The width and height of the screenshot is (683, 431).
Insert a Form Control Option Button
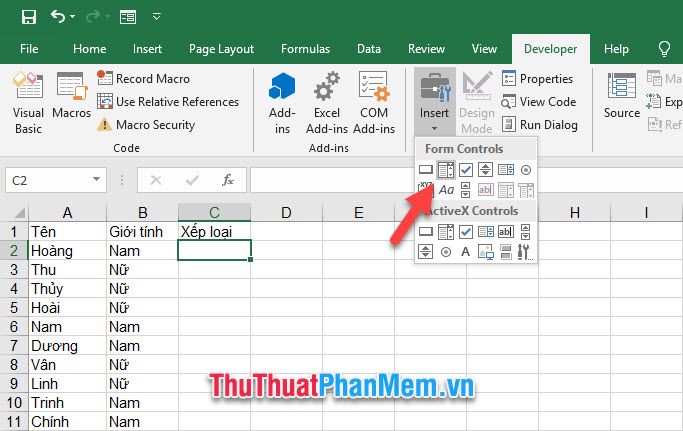(x=526, y=170)
